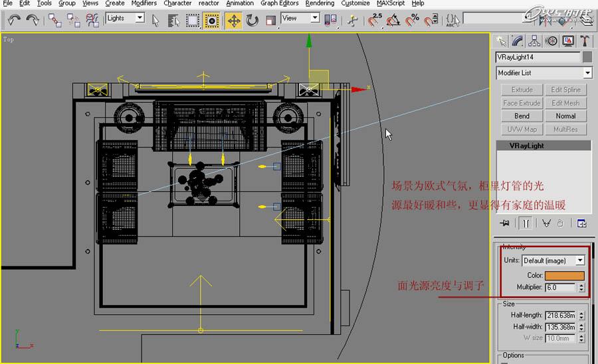Viewport: 598px width, 364px height.
Task: Activate the Bind to Space Warp tool
Action: tap(92, 20)
